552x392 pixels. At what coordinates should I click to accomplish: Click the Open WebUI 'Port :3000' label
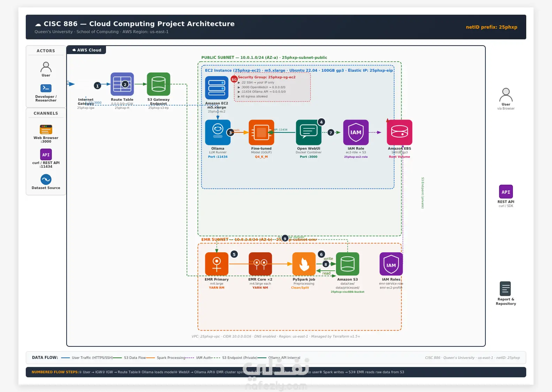click(308, 157)
